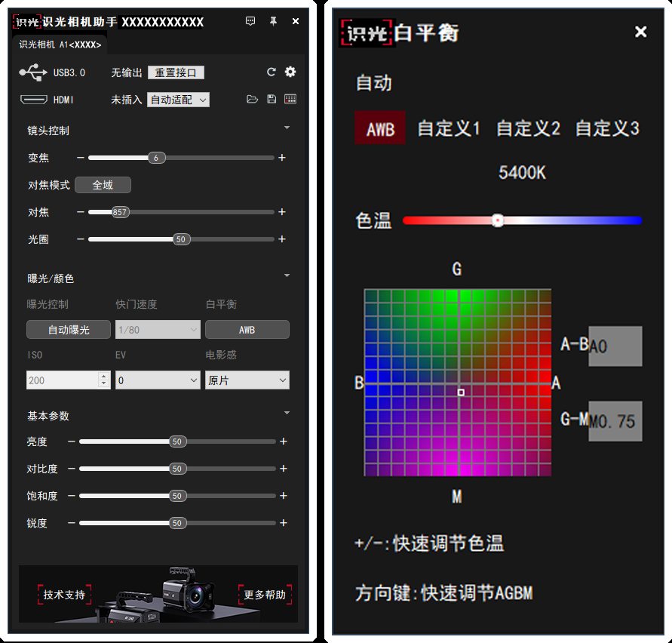Click the 锐度 slider handle
Image resolution: width=672 pixels, height=643 pixels.
177,523
